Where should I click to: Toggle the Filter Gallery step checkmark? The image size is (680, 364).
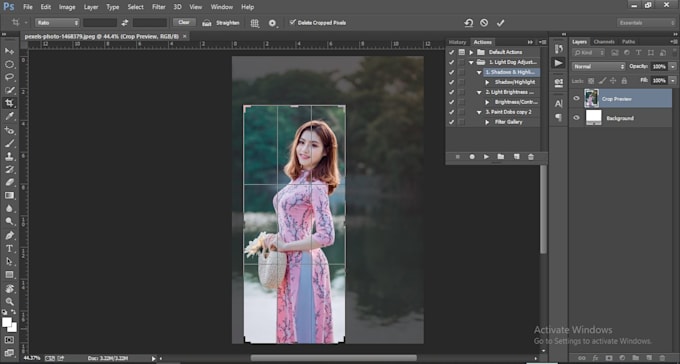451,122
